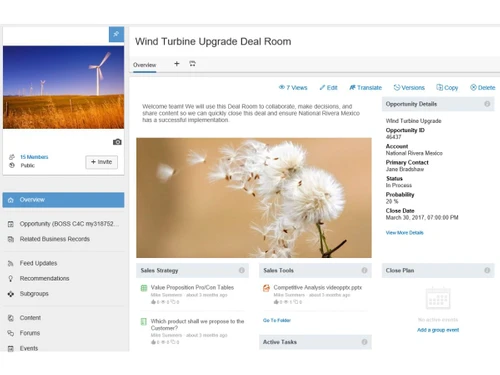
Task: Click info icon on Active Tasks panel
Action: (364, 342)
